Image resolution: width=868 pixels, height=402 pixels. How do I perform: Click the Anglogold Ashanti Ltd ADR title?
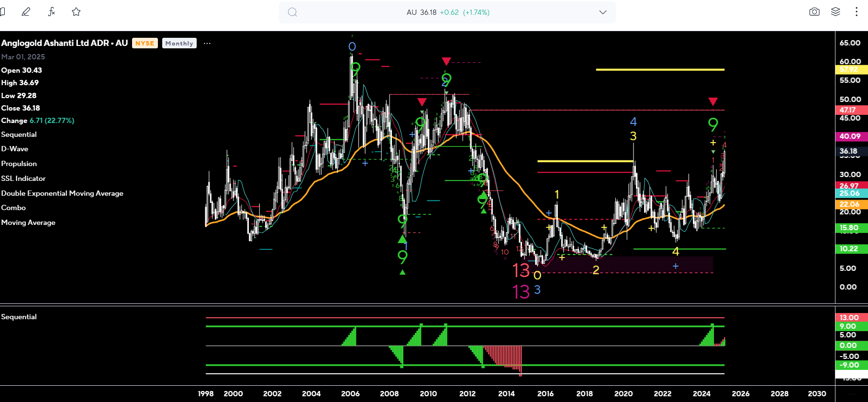[x=64, y=43]
